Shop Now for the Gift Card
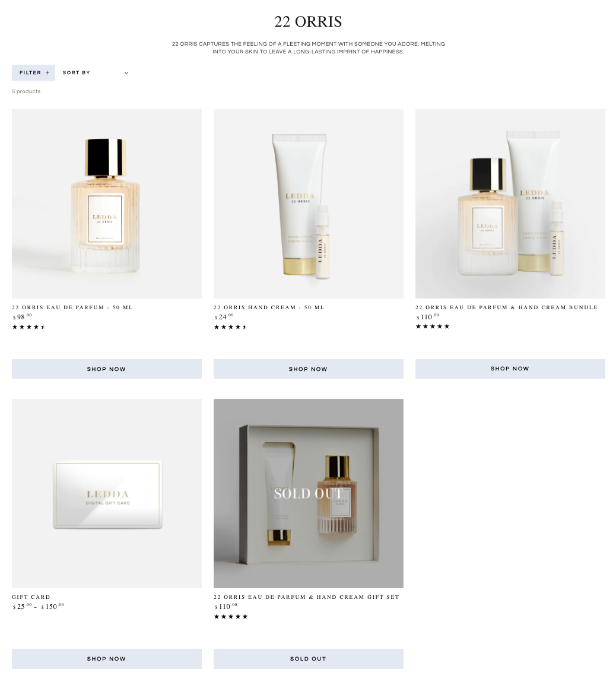The width and height of the screenshot is (616, 679). pos(106,659)
